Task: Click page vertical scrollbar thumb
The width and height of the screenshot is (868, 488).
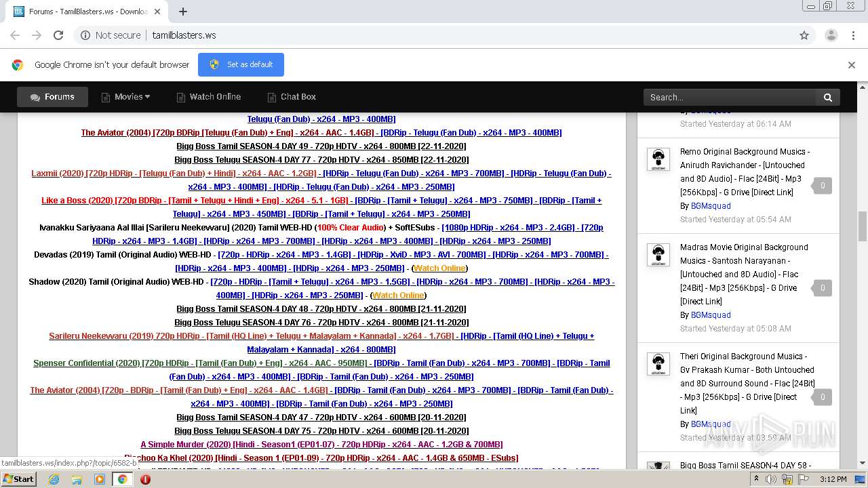Action: [x=863, y=226]
